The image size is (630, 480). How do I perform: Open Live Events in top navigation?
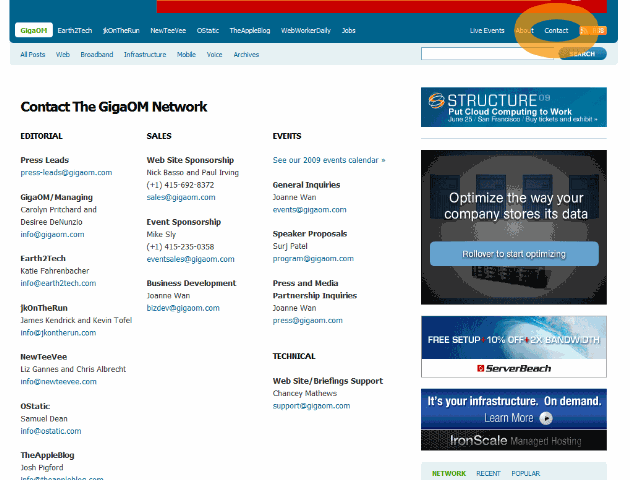487,30
